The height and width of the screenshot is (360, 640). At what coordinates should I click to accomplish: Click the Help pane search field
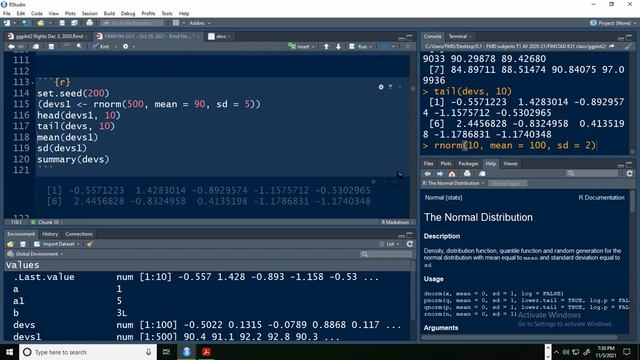click(x=592, y=173)
